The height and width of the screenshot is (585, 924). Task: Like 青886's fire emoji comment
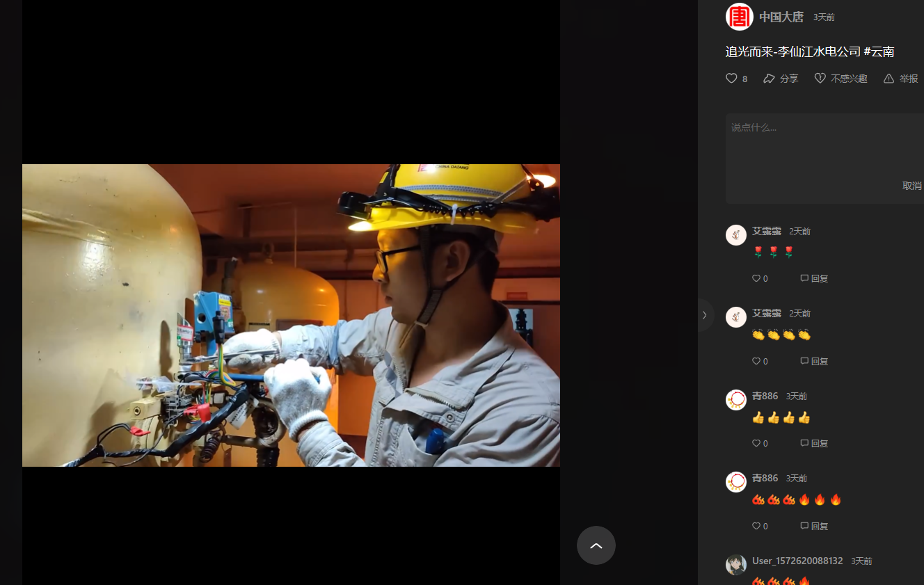pos(756,526)
